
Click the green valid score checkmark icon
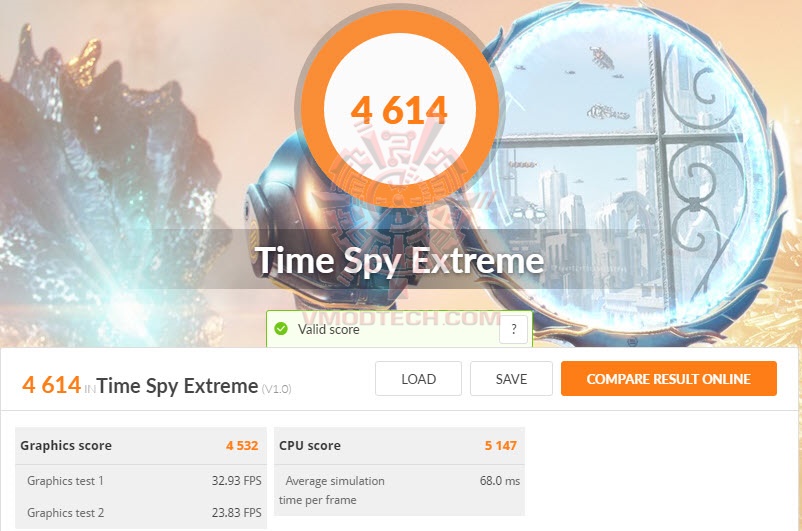coord(281,328)
